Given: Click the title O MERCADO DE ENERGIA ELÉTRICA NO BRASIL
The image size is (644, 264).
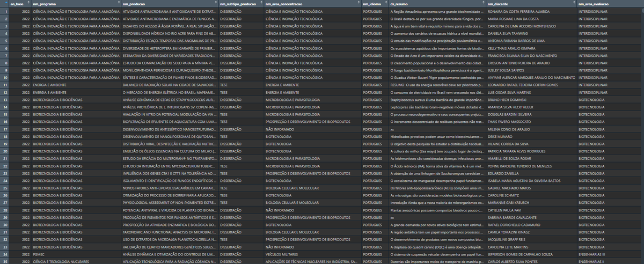Looking at the screenshot, I should [169, 92].
